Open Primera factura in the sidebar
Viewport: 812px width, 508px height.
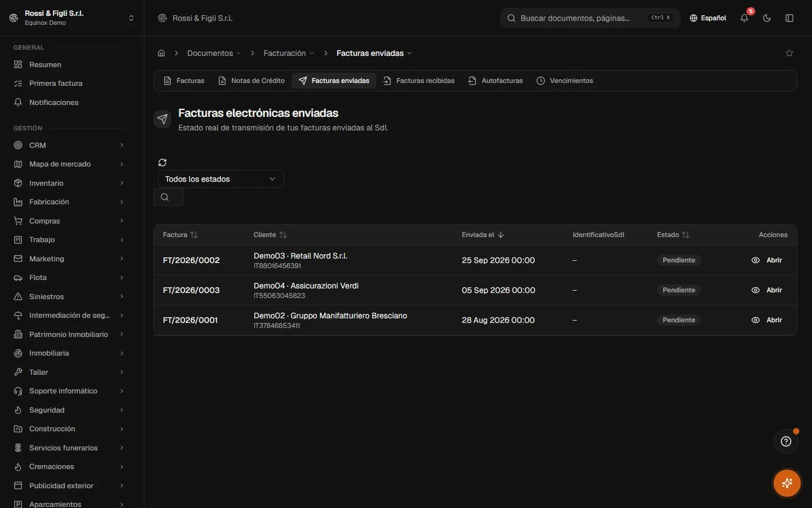(69, 84)
